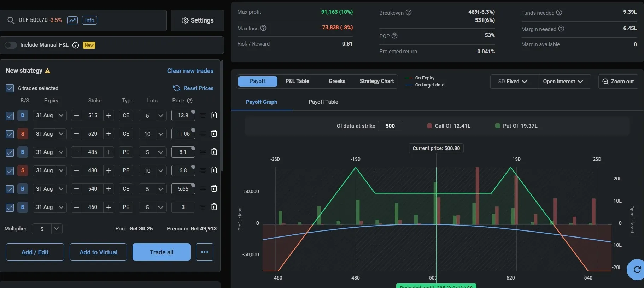Expand the SD Fixed dropdown
Viewport: 644px width, 288px height.
(514, 82)
